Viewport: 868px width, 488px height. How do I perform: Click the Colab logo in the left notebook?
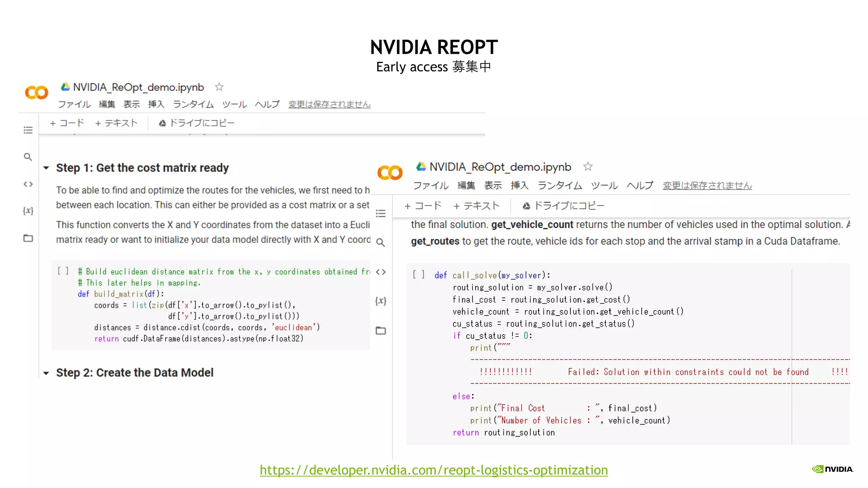click(x=37, y=92)
